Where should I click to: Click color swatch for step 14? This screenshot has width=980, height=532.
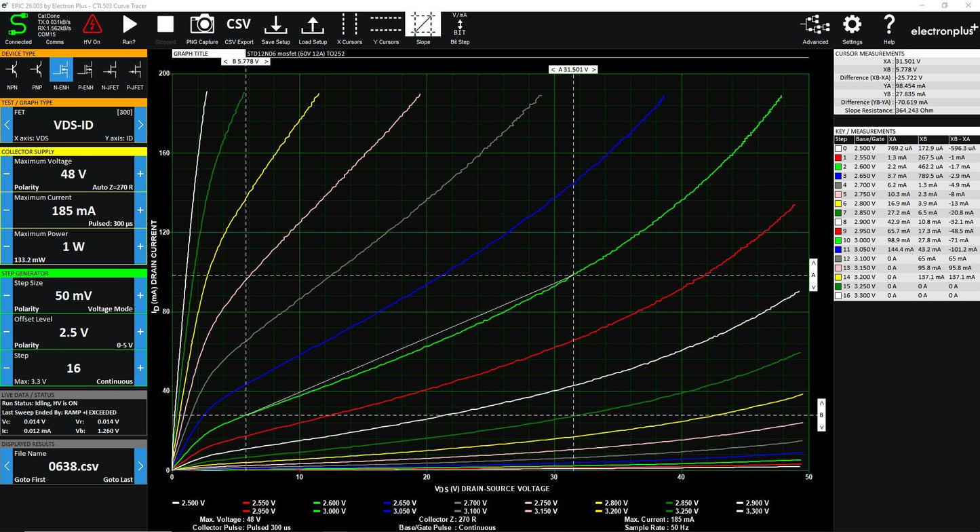(839, 277)
